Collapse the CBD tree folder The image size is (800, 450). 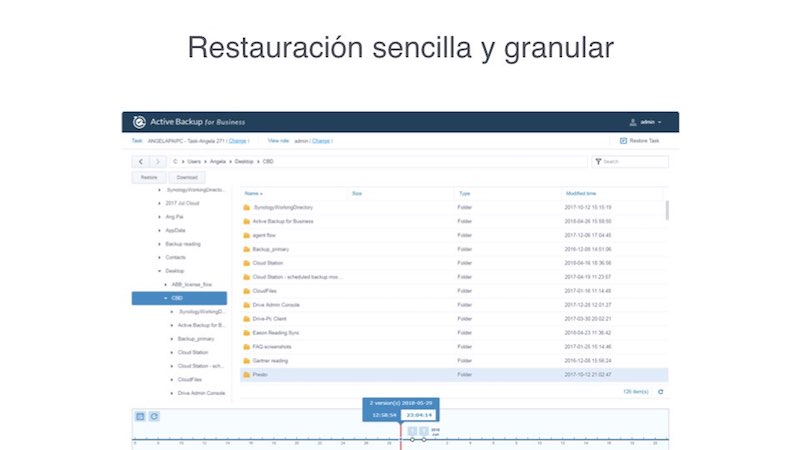point(165,298)
